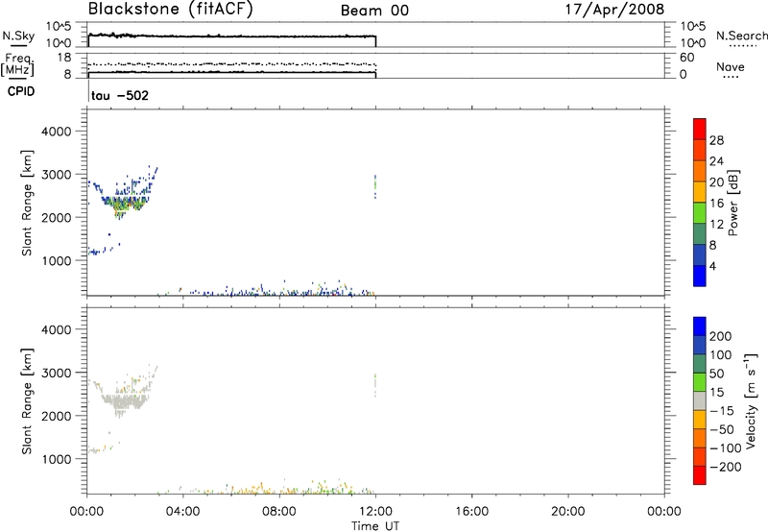Select the gray Velocity segment between -15 and 15

[700, 400]
